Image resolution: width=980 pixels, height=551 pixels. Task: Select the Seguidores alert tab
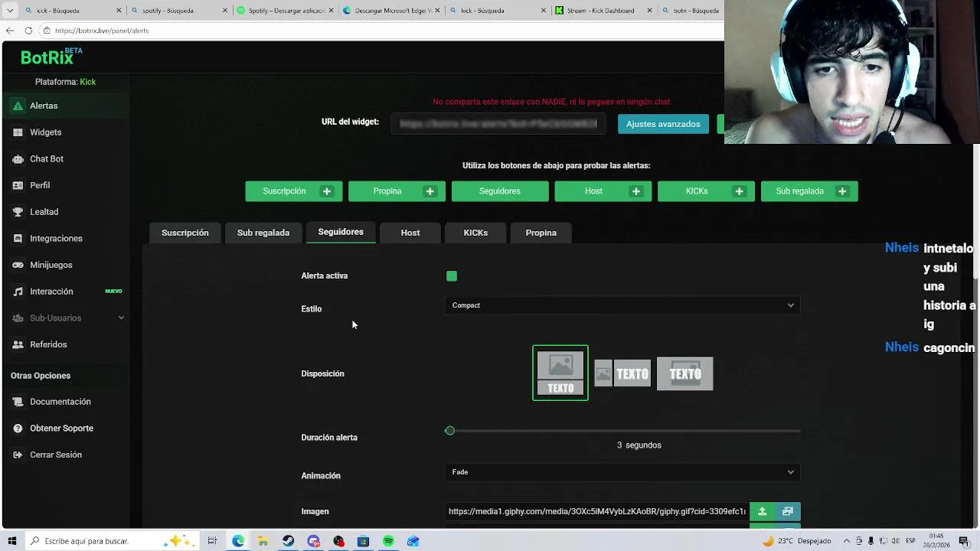click(x=341, y=232)
